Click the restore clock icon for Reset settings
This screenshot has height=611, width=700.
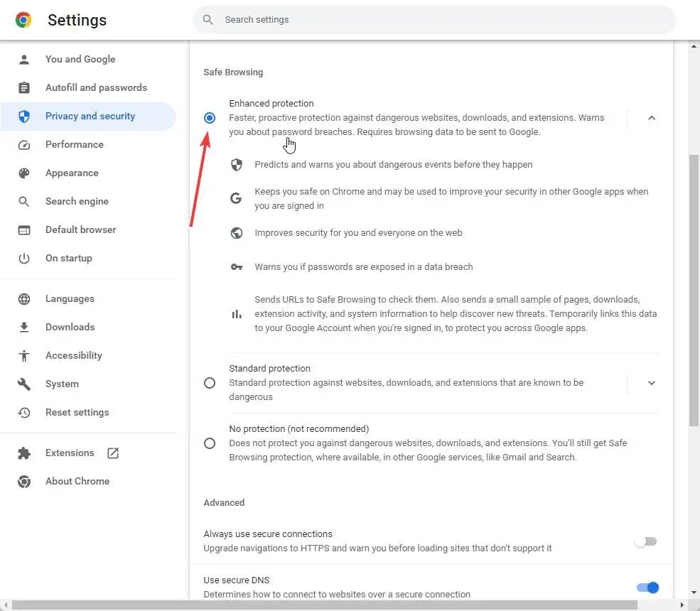[24, 413]
